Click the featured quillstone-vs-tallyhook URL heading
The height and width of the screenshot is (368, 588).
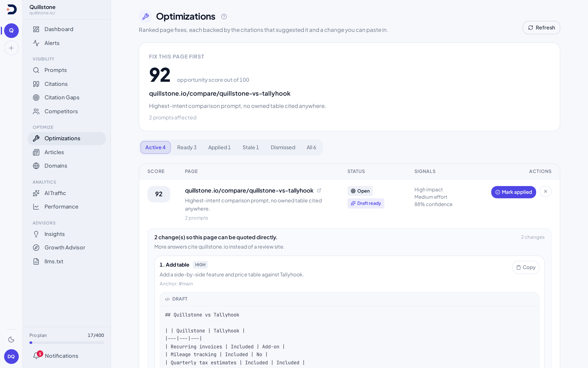220,93
